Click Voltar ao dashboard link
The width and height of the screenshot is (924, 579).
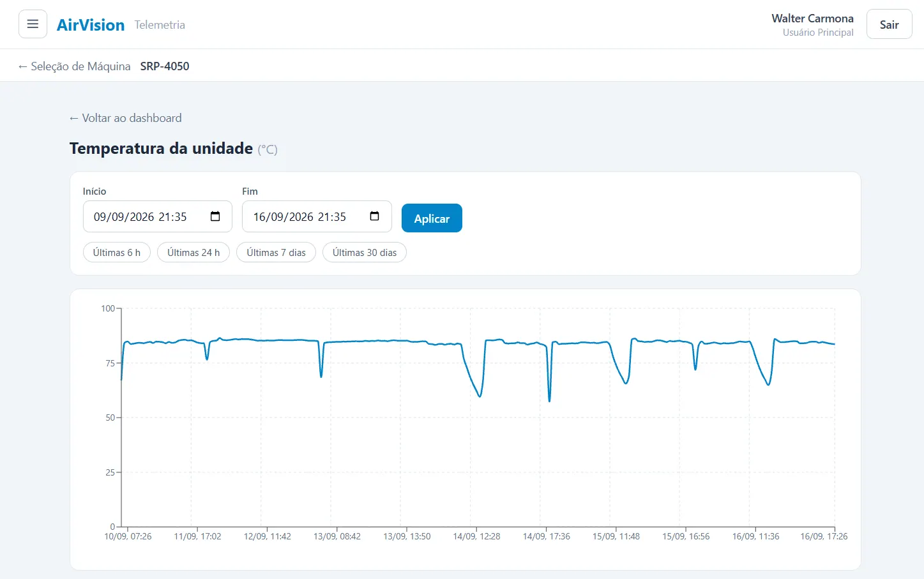tap(126, 118)
